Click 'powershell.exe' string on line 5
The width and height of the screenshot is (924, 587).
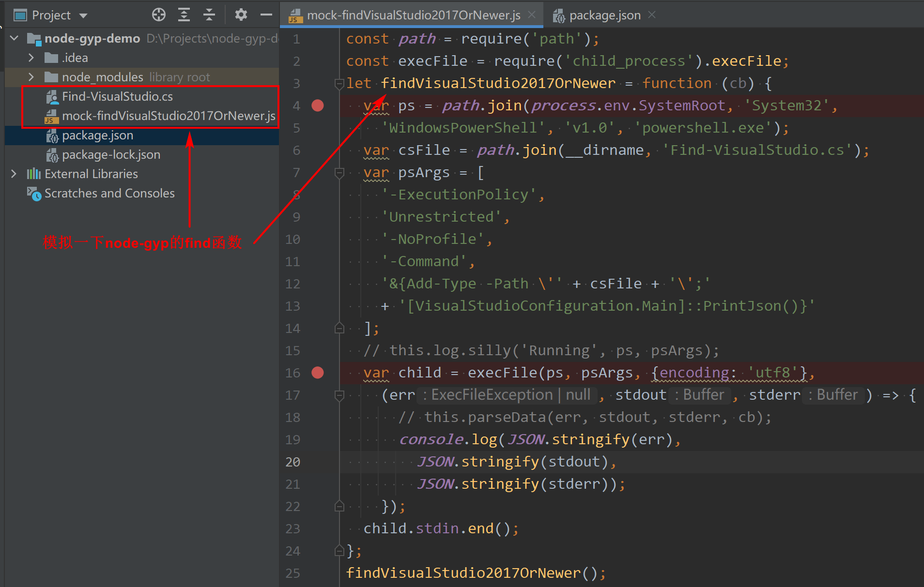click(x=703, y=128)
